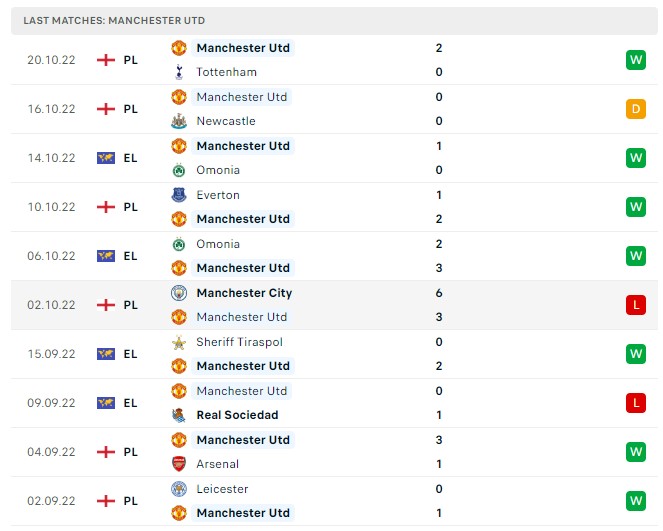This screenshot has width=663, height=531.
Task: Click the loss badge for Real Sociedad match
Action: (636, 403)
